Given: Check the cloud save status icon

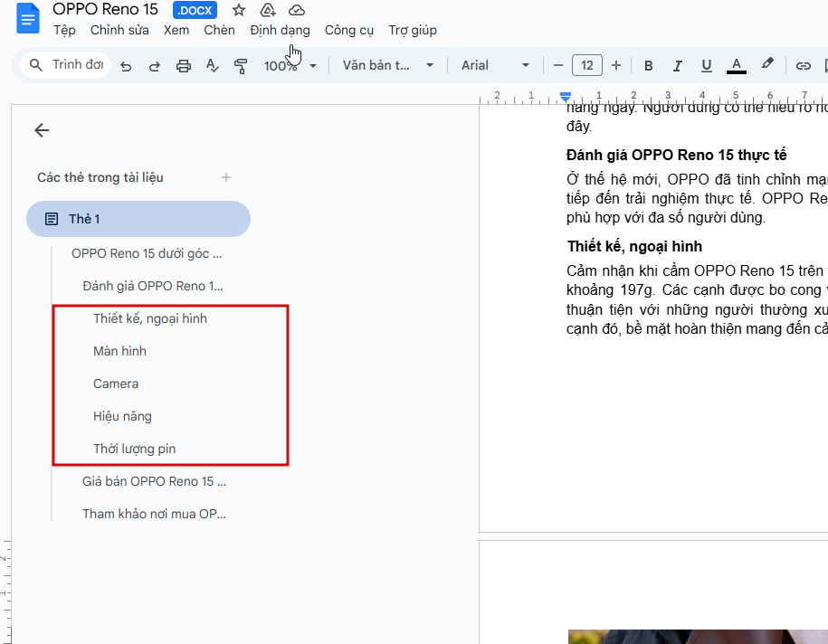Looking at the screenshot, I should click(297, 10).
